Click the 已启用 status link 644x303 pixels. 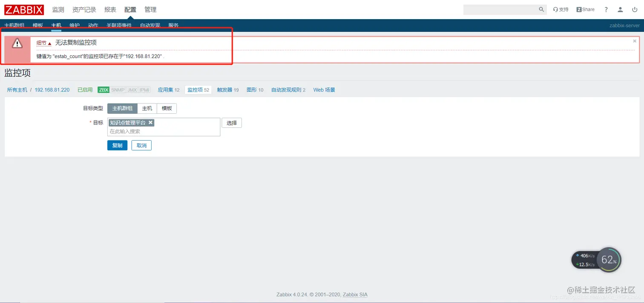pos(85,90)
